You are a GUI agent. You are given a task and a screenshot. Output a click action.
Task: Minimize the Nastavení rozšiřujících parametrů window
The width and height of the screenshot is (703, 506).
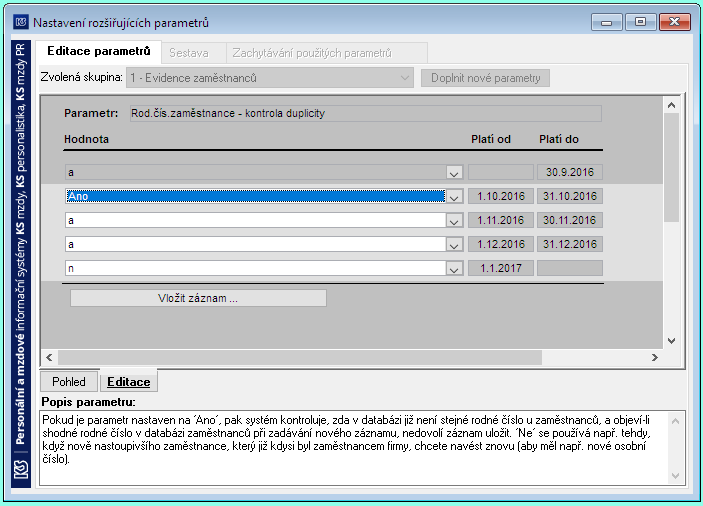tap(607, 22)
